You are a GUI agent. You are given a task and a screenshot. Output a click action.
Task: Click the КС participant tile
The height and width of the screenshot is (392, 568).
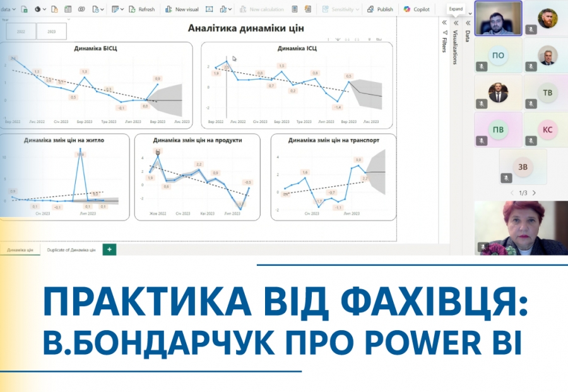tap(547, 129)
